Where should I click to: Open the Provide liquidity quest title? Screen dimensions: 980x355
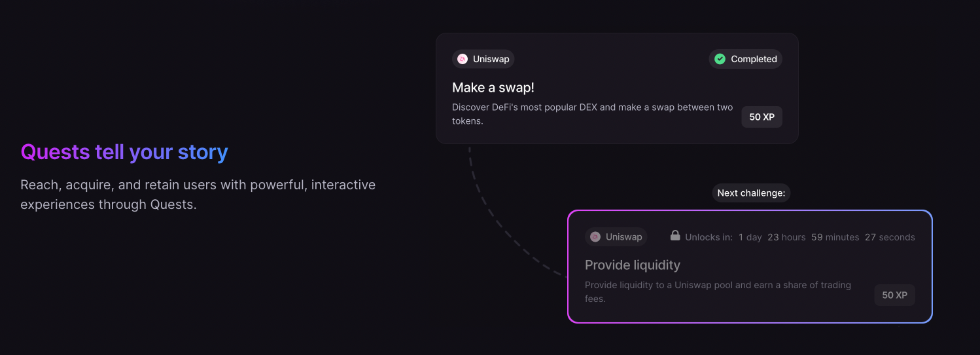pos(633,265)
